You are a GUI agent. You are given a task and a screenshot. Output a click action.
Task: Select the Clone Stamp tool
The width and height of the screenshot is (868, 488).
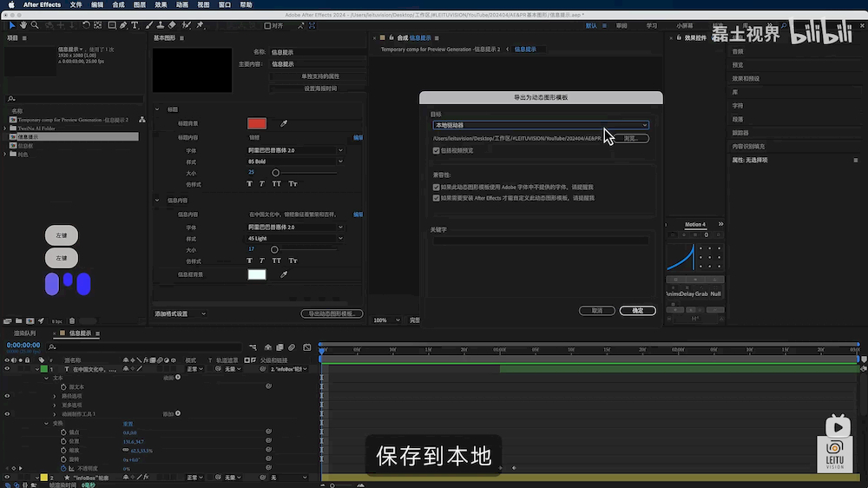[x=160, y=25]
